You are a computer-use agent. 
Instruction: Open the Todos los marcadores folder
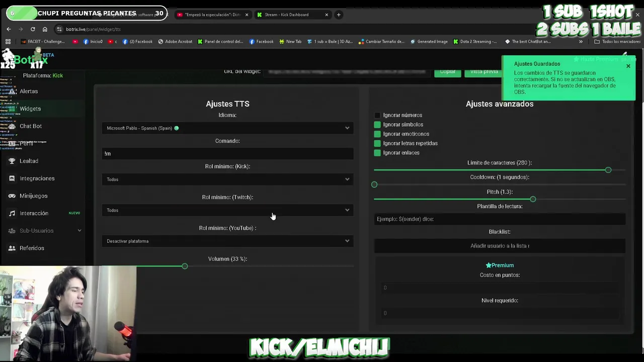pyautogui.click(x=617, y=42)
